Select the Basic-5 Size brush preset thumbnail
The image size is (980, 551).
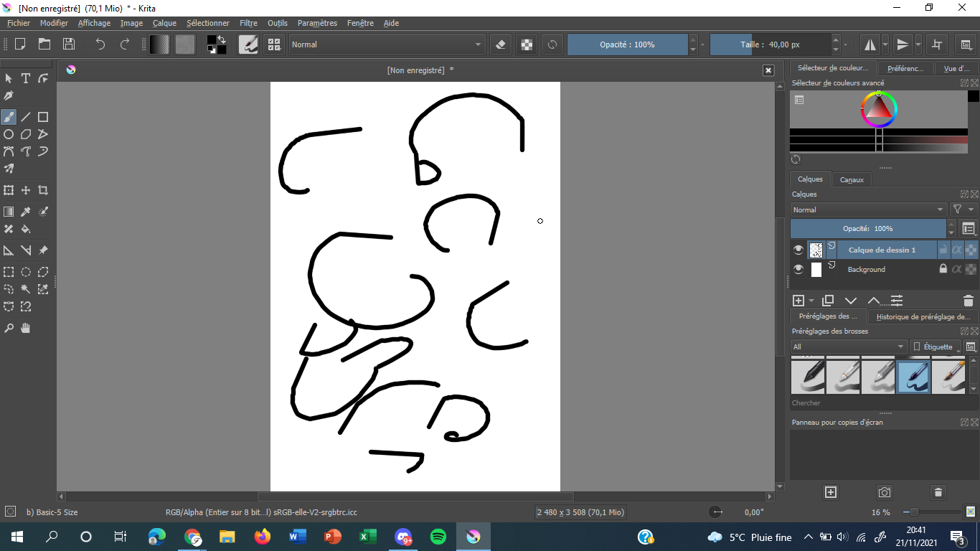pos(913,375)
